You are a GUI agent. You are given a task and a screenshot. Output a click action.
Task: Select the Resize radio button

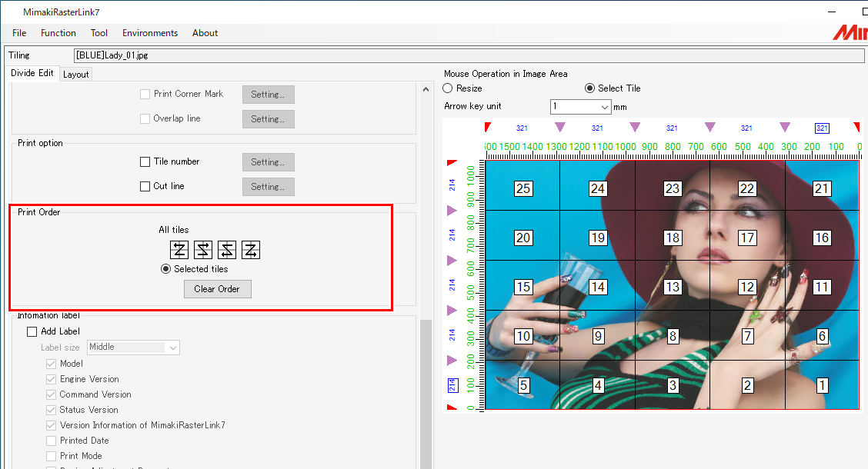(446, 88)
